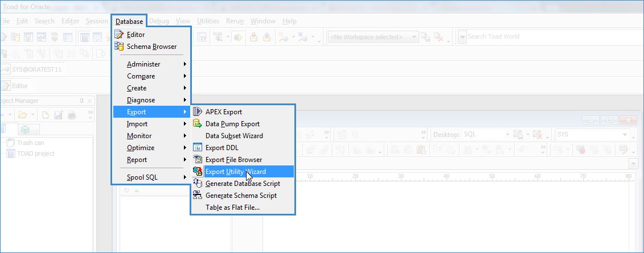
Task: Click the delete desktop icon with red X
Action: (x=537, y=135)
